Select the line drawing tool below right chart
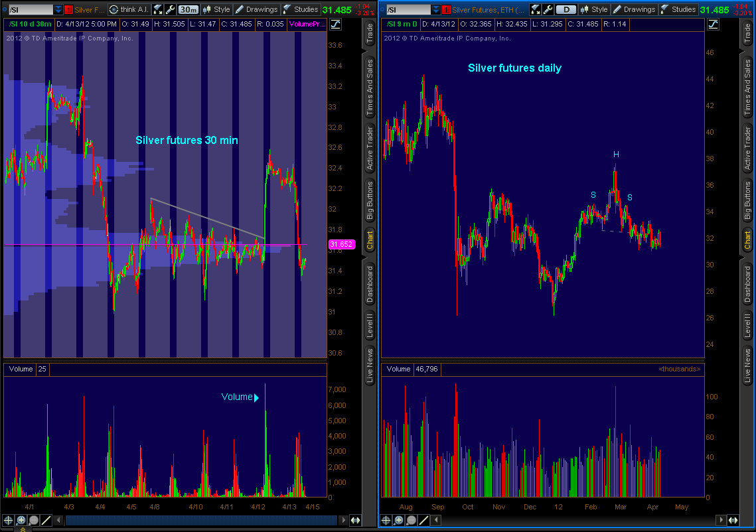 [424, 521]
